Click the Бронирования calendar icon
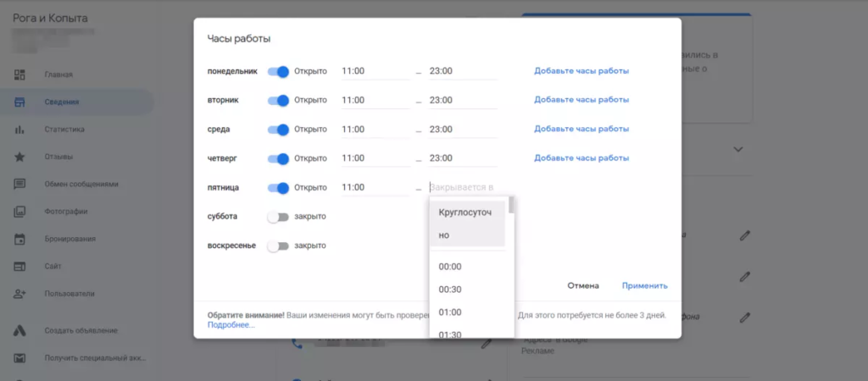 (x=19, y=239)
